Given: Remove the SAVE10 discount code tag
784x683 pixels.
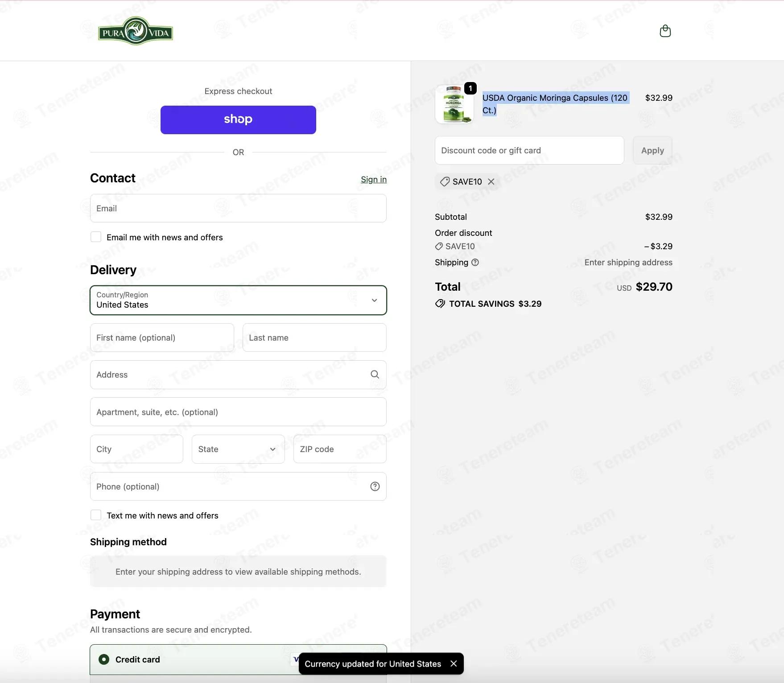Looking at the screenshot, I should [491, 181].
